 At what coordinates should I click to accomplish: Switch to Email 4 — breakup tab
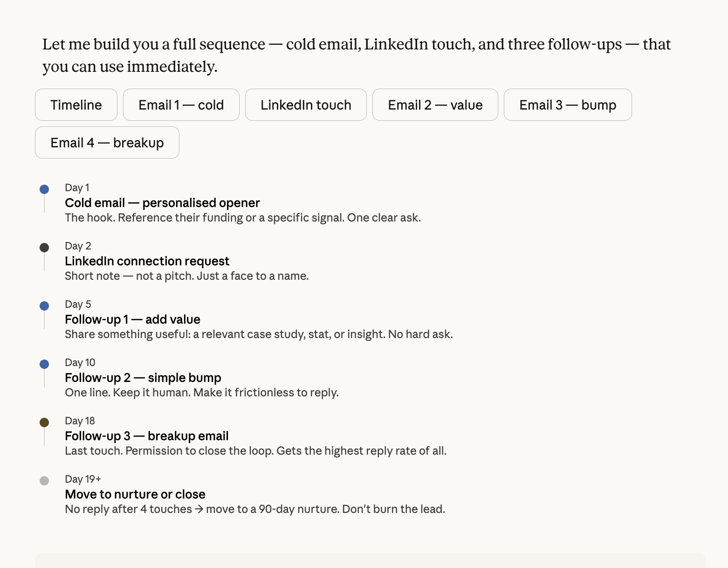point(107,143)
